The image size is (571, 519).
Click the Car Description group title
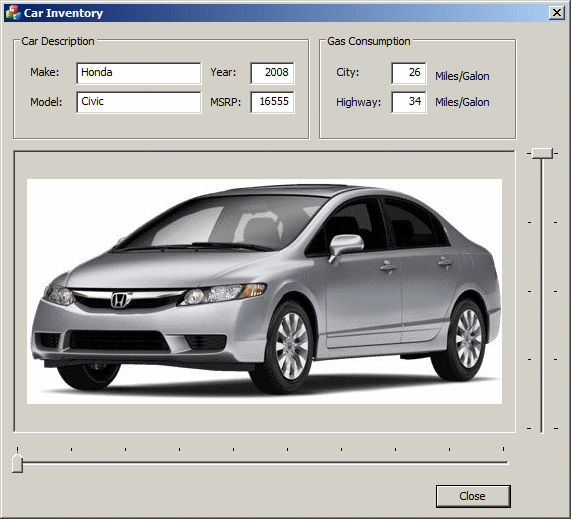click(x=58, y=41)
